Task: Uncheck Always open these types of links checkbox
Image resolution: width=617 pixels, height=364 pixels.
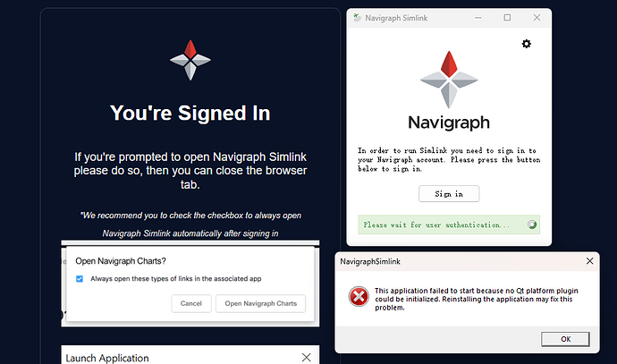Action: click(x=80, y=279)
